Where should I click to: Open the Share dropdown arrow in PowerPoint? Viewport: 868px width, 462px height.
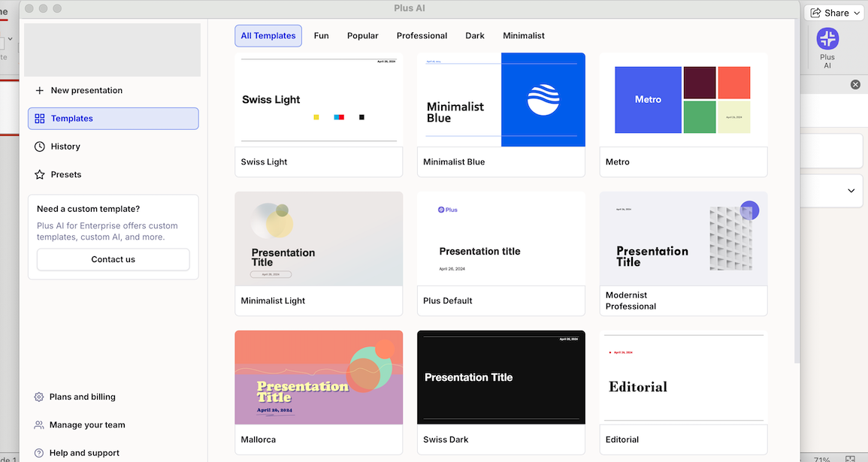[x=857, y=13]
